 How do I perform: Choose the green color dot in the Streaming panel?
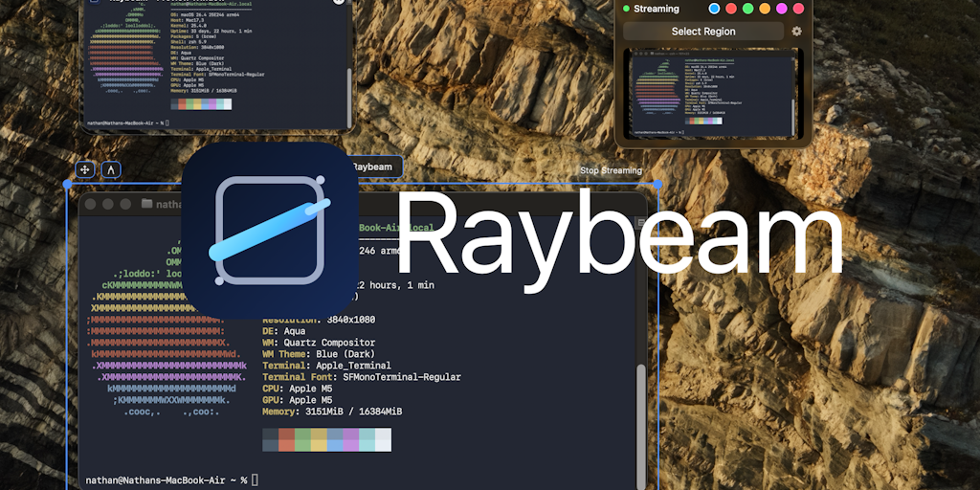click(x=748, y=9)
